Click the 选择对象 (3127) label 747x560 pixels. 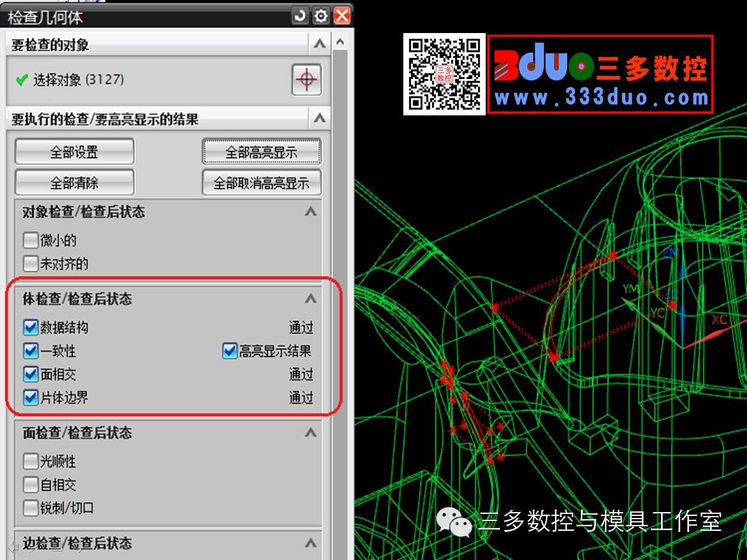coord(78,80)
